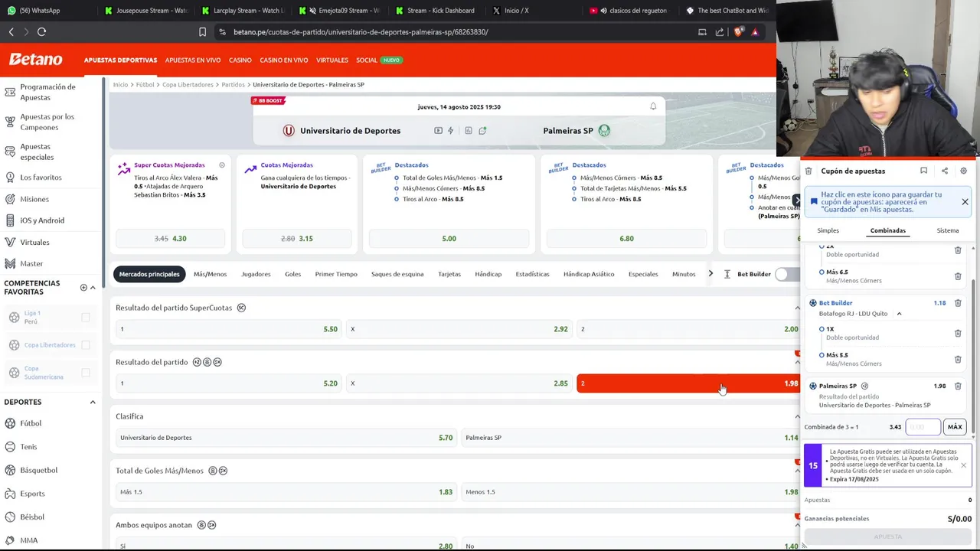
Task: Collapse Total de Goles Más/Menos section
Action: (797, 471)
